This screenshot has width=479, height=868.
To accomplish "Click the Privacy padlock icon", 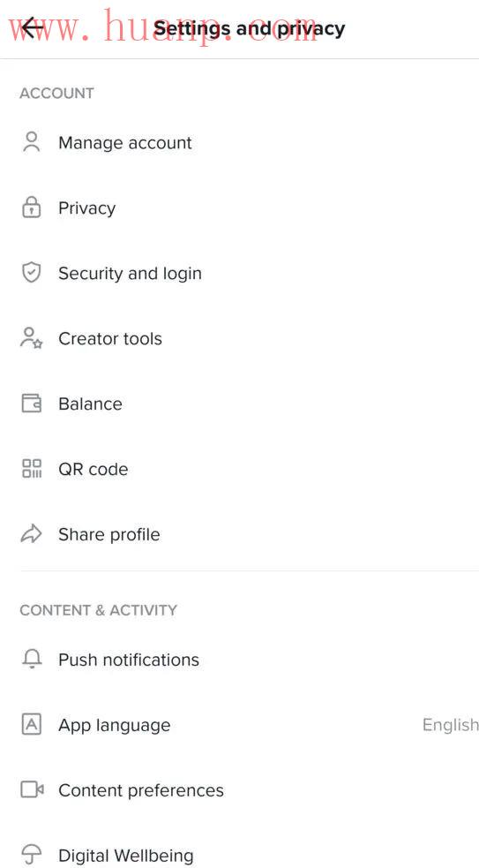I will (32, 208).
